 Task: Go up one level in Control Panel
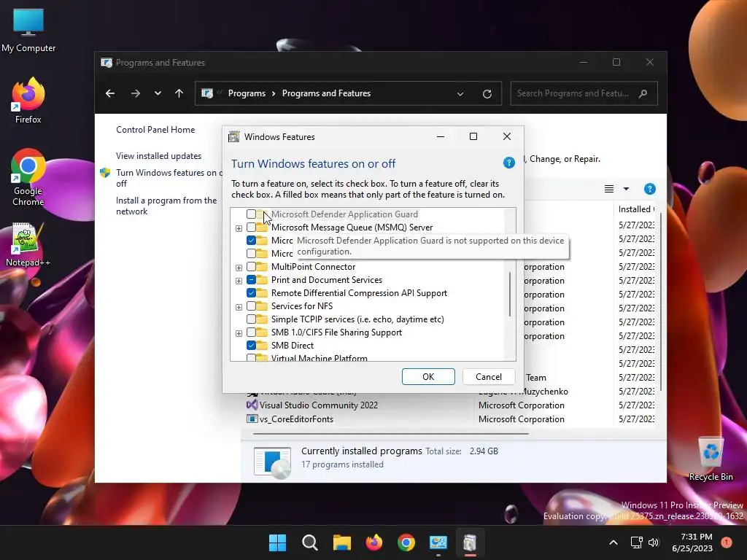click(179, 93)
